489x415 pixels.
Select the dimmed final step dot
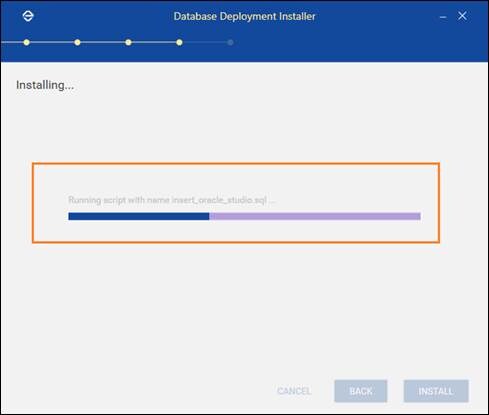tap(230, 42)
